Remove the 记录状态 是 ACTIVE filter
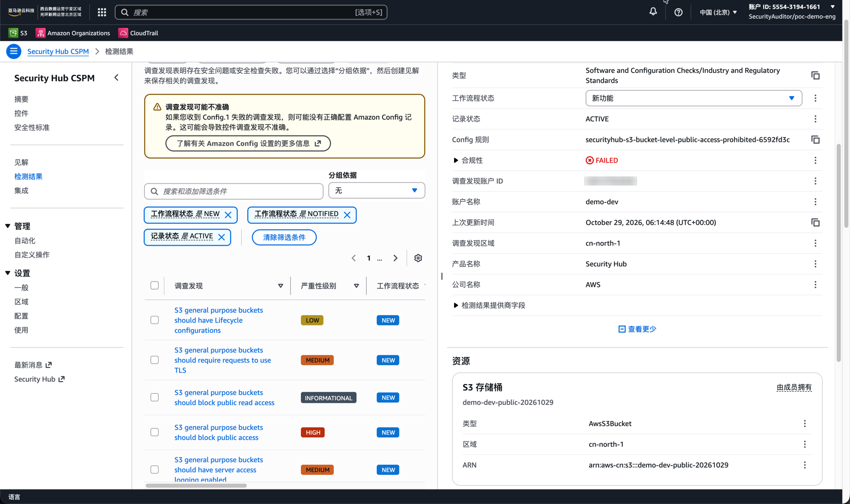 [221, 237]
